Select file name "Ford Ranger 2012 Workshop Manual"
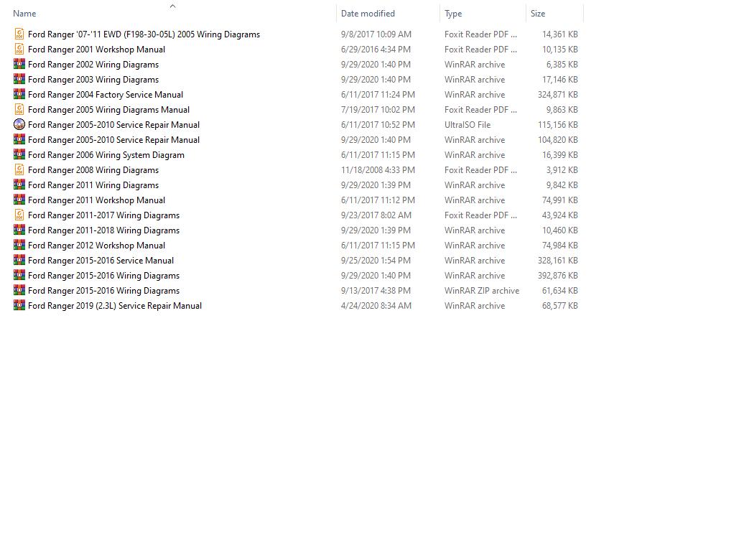This screenshot has height=560, width=749. point(96,245)
